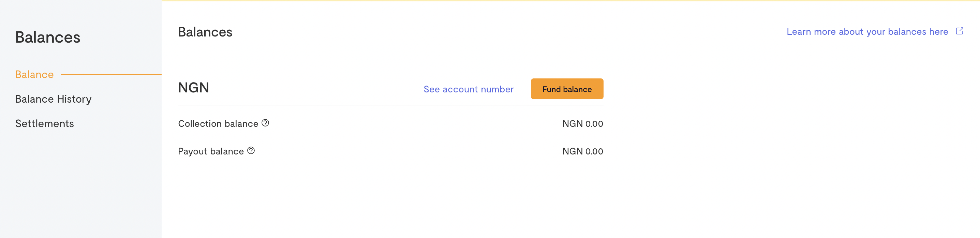Image resolution: width=980 pixels, height=238 pixels.
Task: Click the divider under NGN header
Action: 391,105
